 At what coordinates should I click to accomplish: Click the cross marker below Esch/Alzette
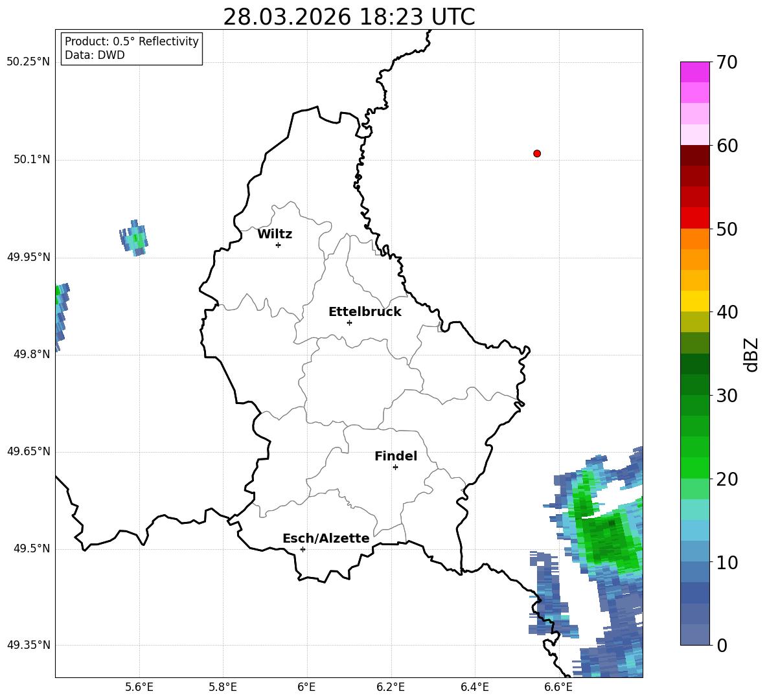point(303,549)
